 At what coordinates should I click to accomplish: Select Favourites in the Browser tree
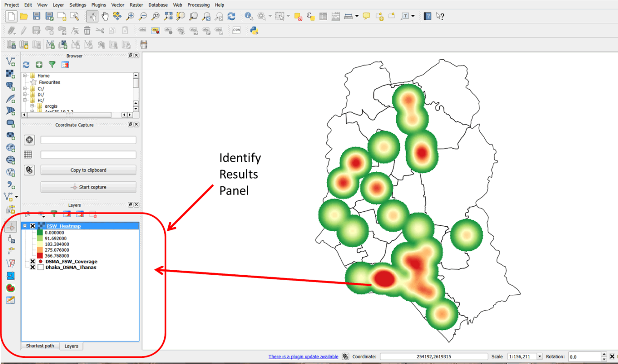(x=49, y=82)
